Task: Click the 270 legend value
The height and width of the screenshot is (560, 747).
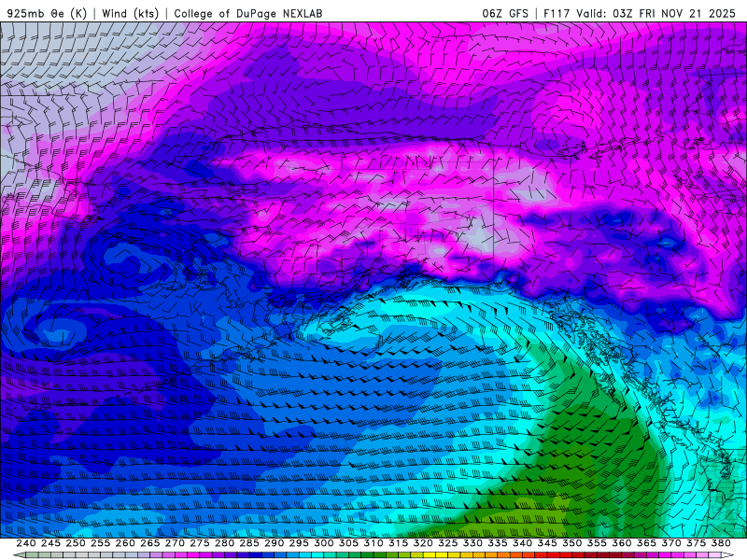Action: [175, 543]
